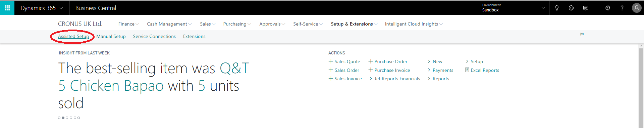Click the pin navigation bar icon
This screenshot has height=128, width=644.
click(x=581, y=34)
